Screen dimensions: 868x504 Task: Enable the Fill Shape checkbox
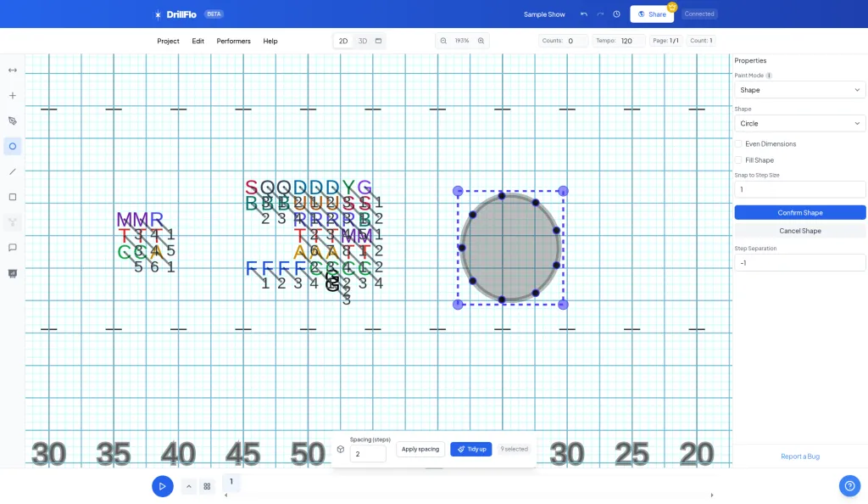pos(738,160)
